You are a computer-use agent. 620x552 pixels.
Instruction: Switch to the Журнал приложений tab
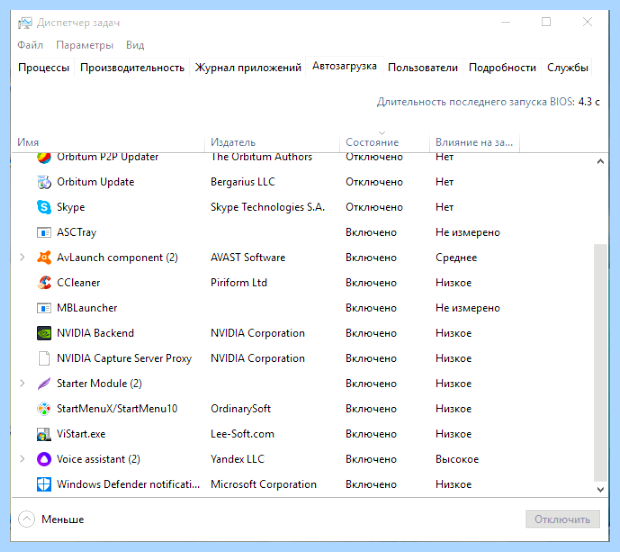(x=248, y=68)
